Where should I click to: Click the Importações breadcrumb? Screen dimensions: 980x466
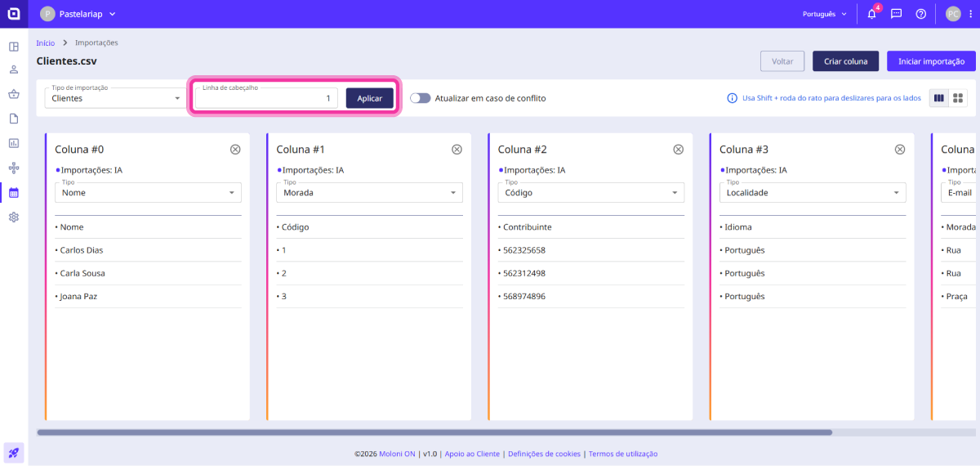(x=96, y=43)
